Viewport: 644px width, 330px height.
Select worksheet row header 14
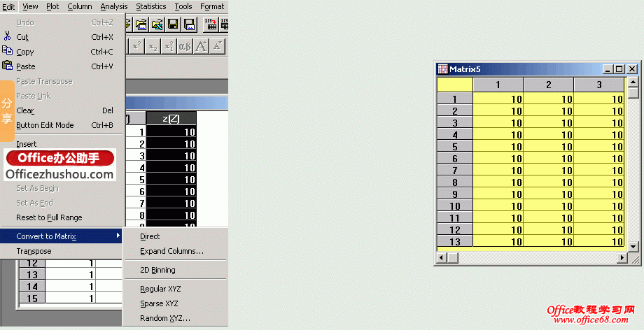[32, 287]
